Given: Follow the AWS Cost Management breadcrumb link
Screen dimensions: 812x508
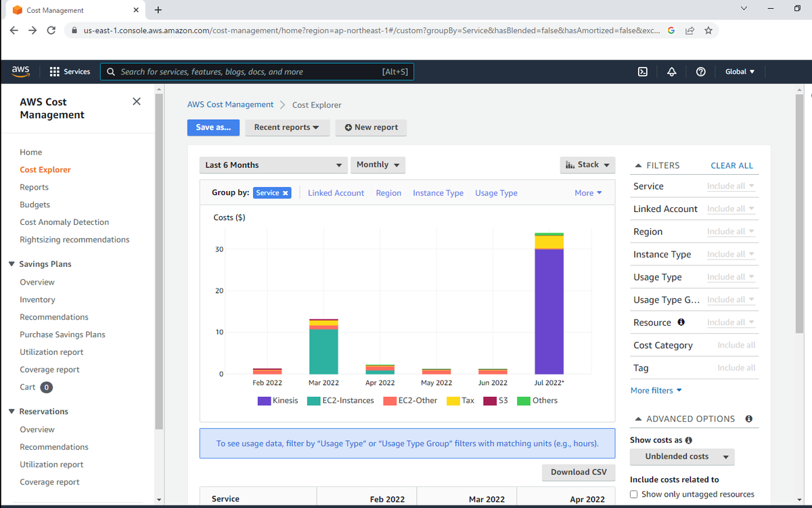Looking at the screenshot, I should click(x=230, y=104).
